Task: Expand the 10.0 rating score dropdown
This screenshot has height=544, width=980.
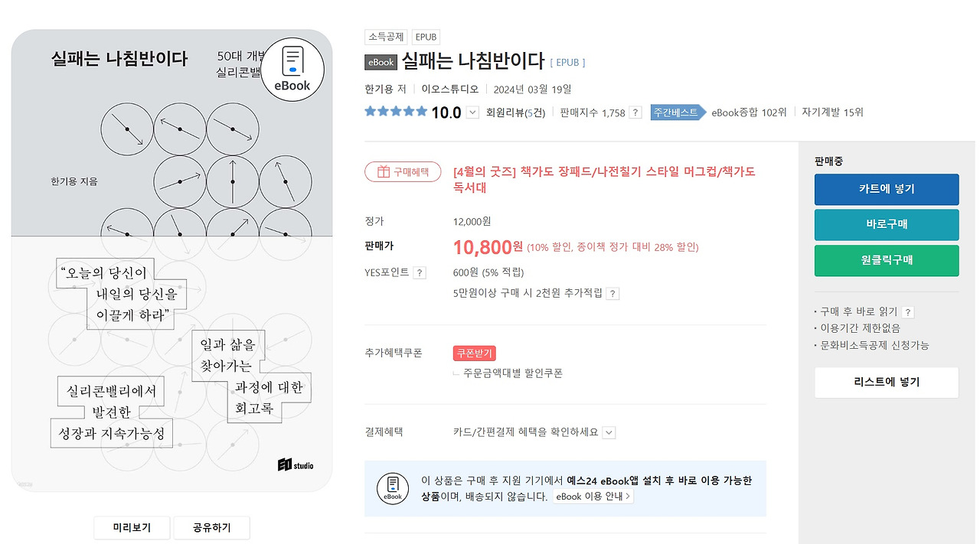Action: tap(471, 112)
